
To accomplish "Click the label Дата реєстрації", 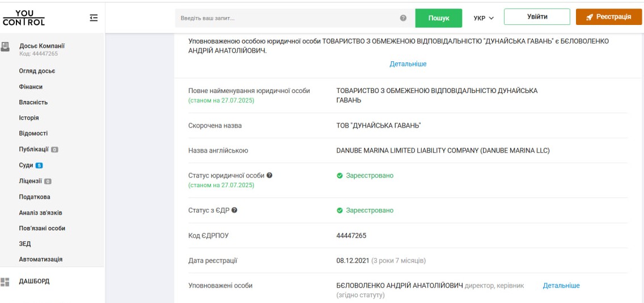I will (x=213, y=260).
